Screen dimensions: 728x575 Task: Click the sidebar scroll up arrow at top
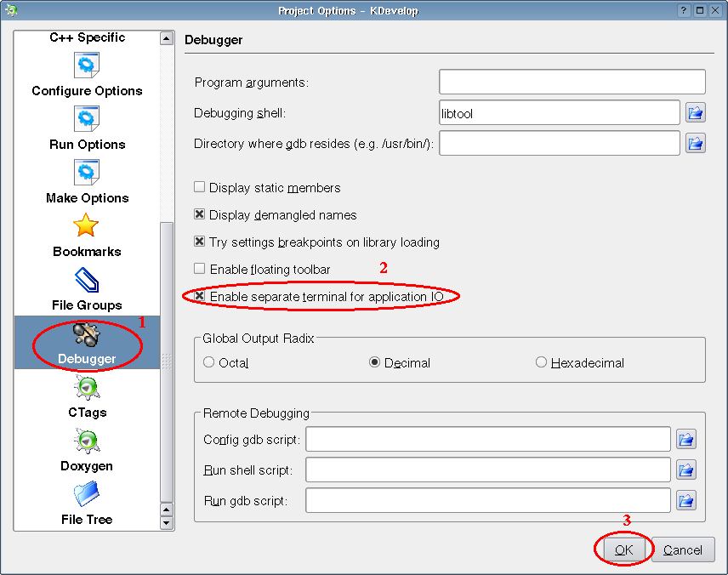167,38
